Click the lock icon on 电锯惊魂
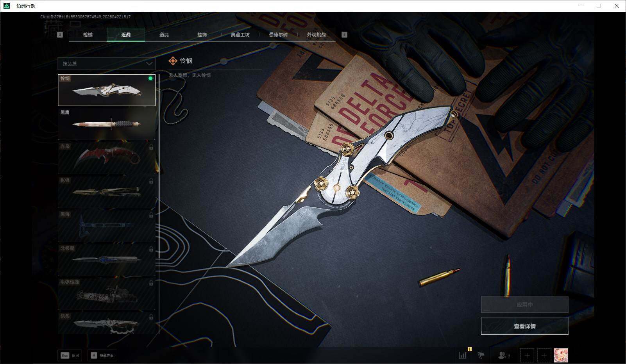The width and height of the screenshot is (626, 364). [151, 283]
